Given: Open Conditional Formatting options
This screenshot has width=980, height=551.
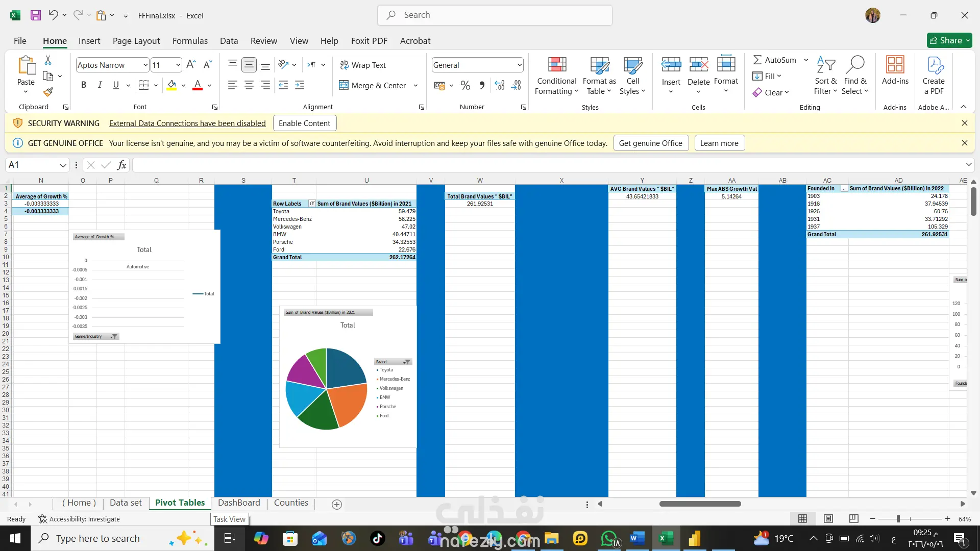Looking at the screenshot, I should [x=556, y=76].
